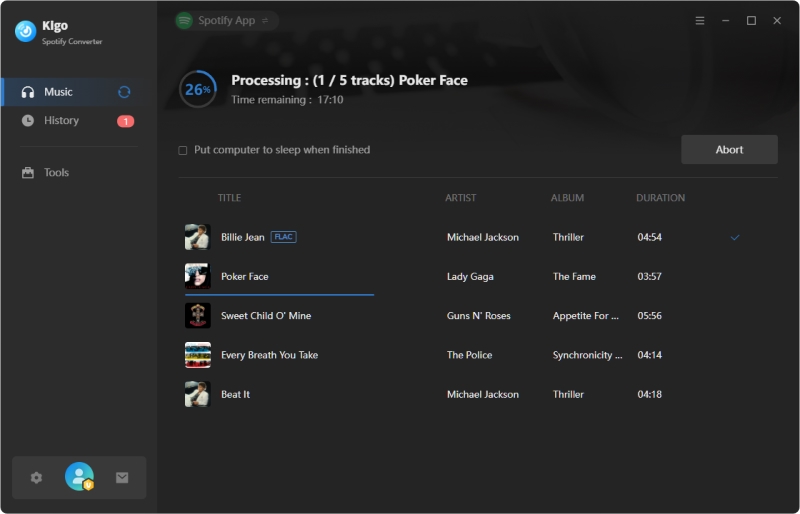Click the toolbox icon next to Tools
This screenshot has height=514, width=800.
[x=28, y=173]
